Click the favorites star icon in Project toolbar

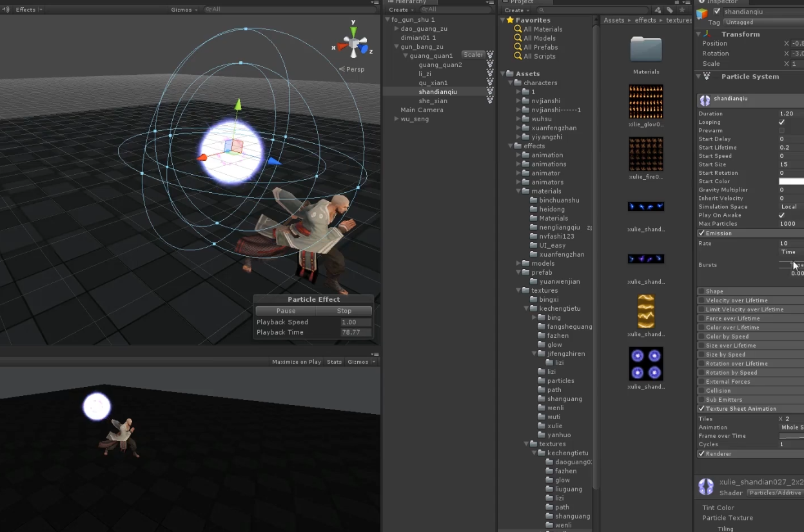(x=681, y=10)
